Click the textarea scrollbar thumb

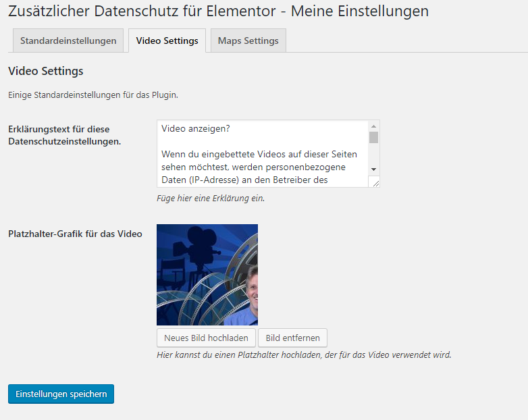[373, 138]
